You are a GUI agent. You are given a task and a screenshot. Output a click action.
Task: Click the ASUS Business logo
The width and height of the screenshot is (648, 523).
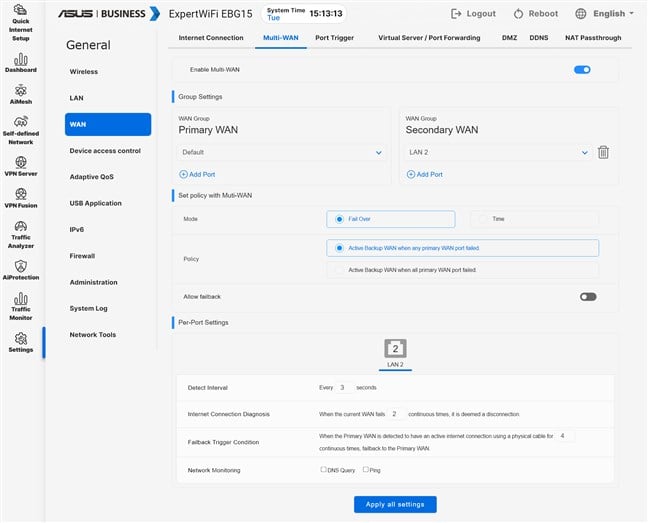point(109,14)
